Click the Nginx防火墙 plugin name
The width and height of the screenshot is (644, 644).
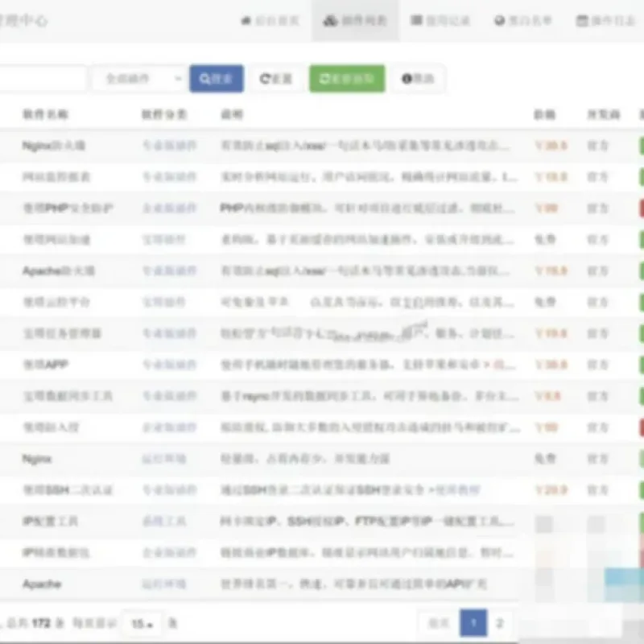[x=53, y=146]
